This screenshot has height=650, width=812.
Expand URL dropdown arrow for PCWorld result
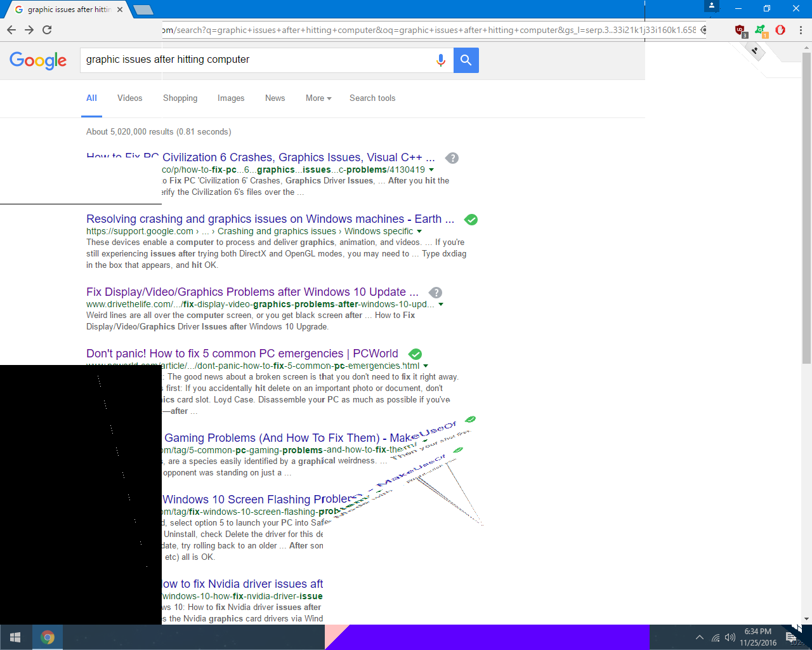point(426,366)
